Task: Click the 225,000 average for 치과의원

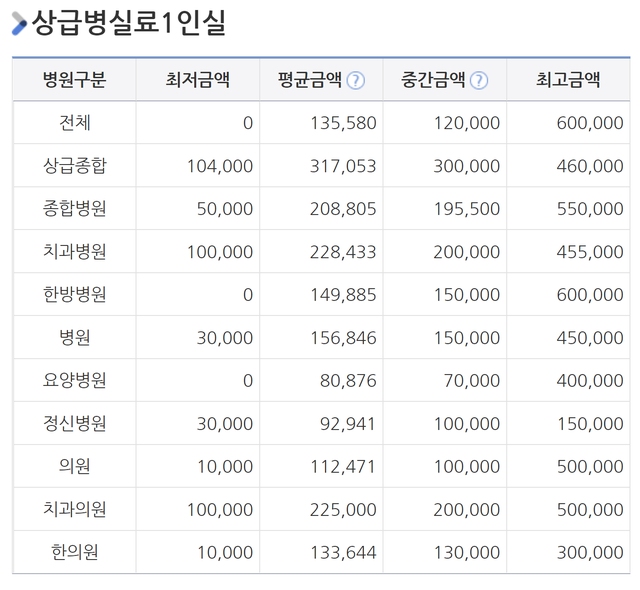Action: (343, 510)
